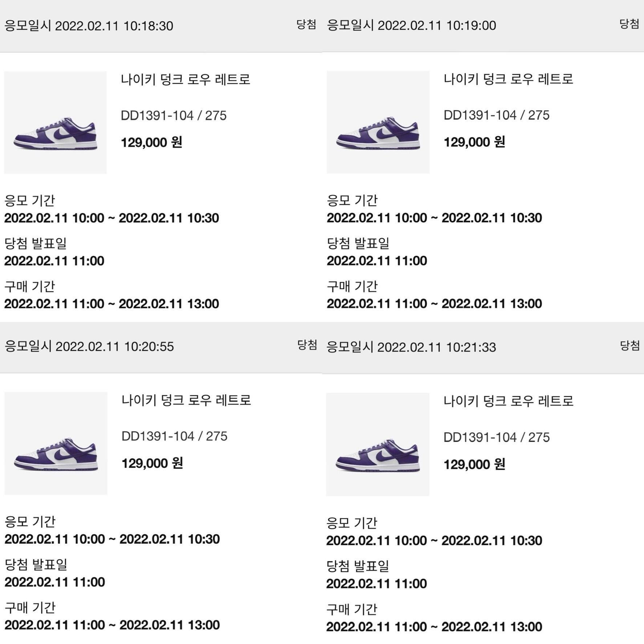Select sneaker thumbnail in the 10:20:55 entry
Viewport: 644px width, 644px height.
click(x=56, y=443)
